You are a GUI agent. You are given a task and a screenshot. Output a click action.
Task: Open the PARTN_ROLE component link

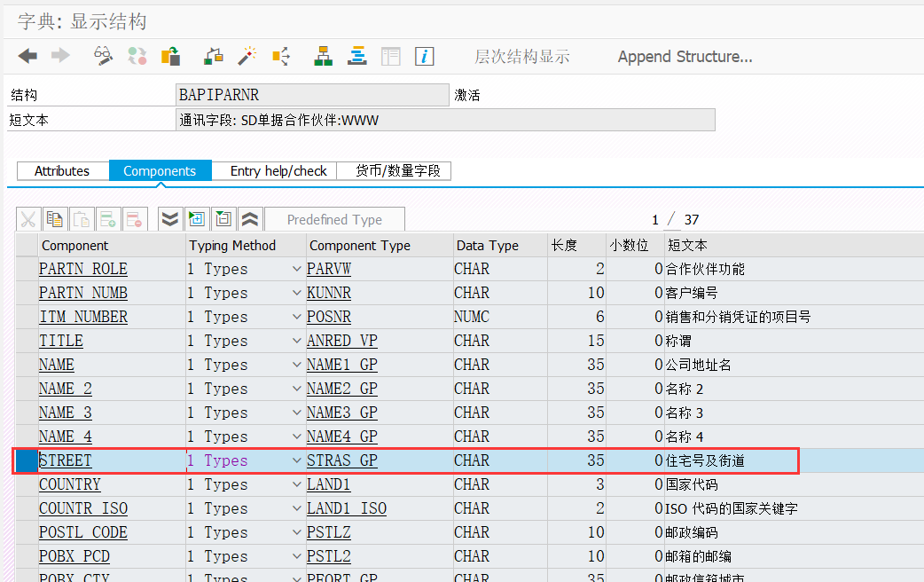pyautogui.click(x=82, y=269)
